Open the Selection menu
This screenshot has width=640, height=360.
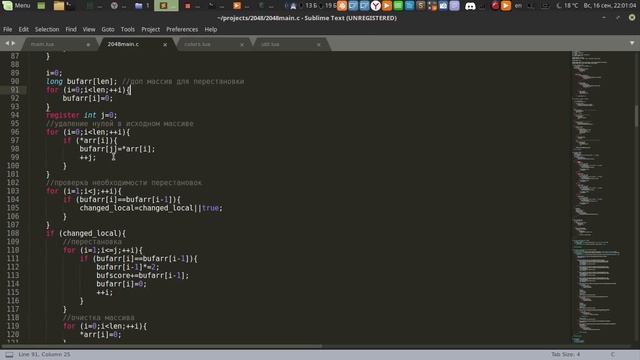pyautogui.click(x=47, y=29)
